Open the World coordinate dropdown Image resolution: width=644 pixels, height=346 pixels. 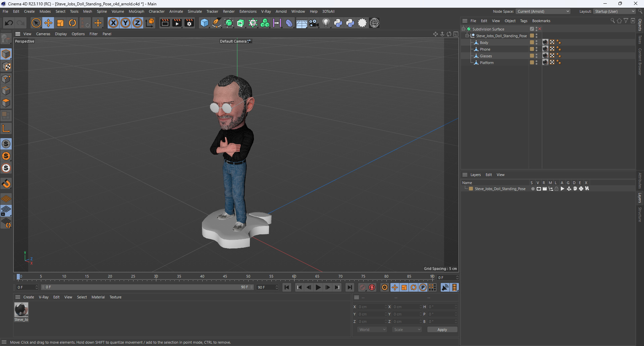(372, 330)
